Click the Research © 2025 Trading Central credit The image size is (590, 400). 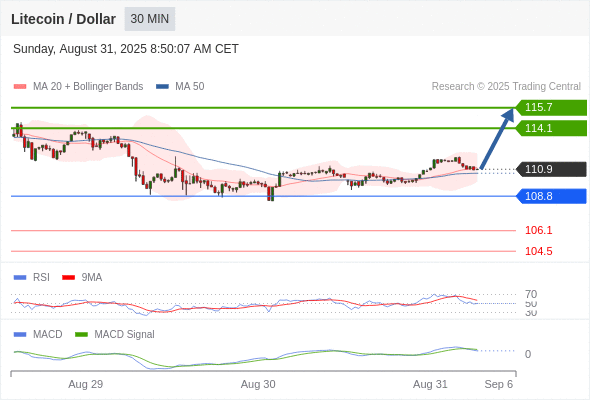[x=506, y=87]
